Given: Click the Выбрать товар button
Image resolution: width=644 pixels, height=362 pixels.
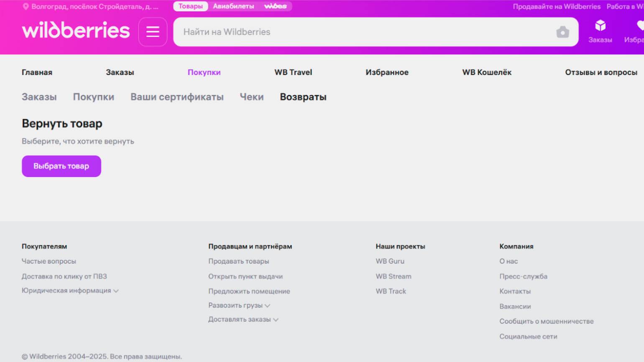Looking at the screenshot, I should click(x=61, y=166).
